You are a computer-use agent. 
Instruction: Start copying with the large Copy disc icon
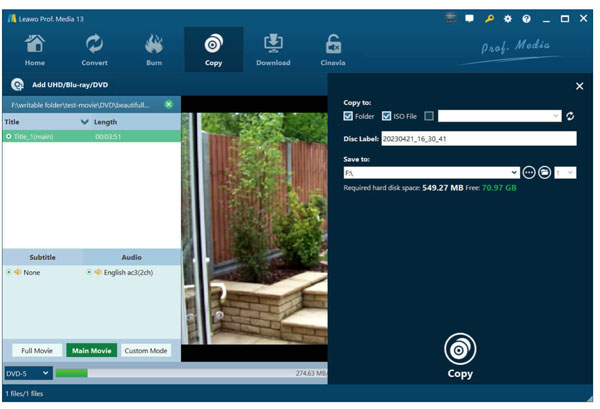pyautogui.click(x=460, y=350)
